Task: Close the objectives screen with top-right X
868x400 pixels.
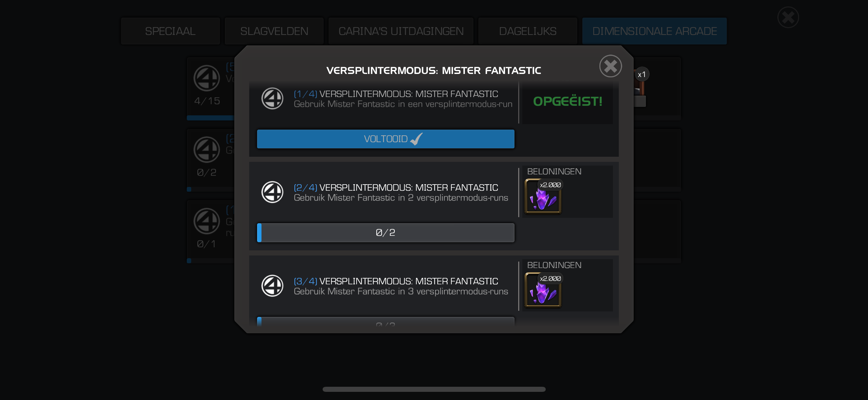Action: click(x=788, y=17)
